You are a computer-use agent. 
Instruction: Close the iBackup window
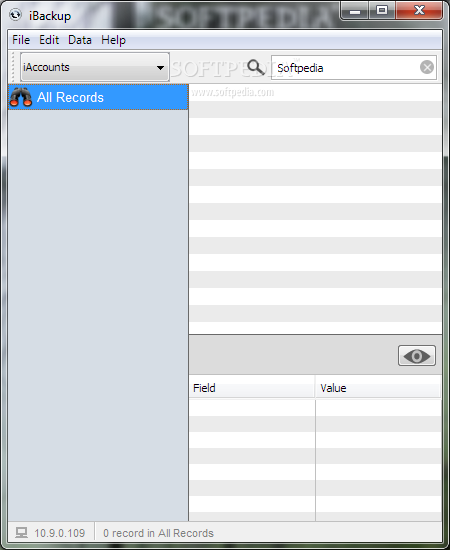tap(419, 11)
